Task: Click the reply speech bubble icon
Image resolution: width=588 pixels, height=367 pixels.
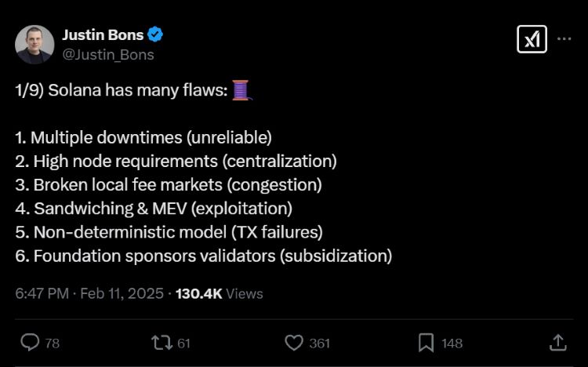Action: pyautogui.click(x=30, y=343)
